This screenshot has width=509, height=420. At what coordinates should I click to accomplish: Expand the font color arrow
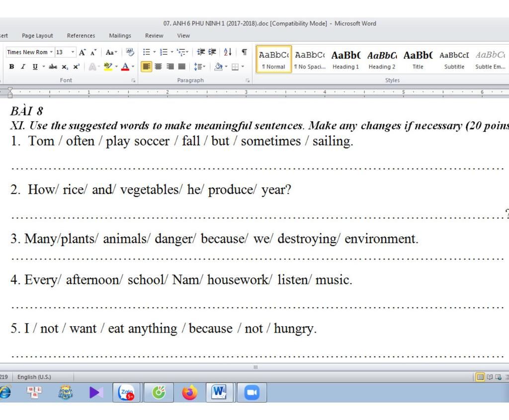(x=133, y=67)
